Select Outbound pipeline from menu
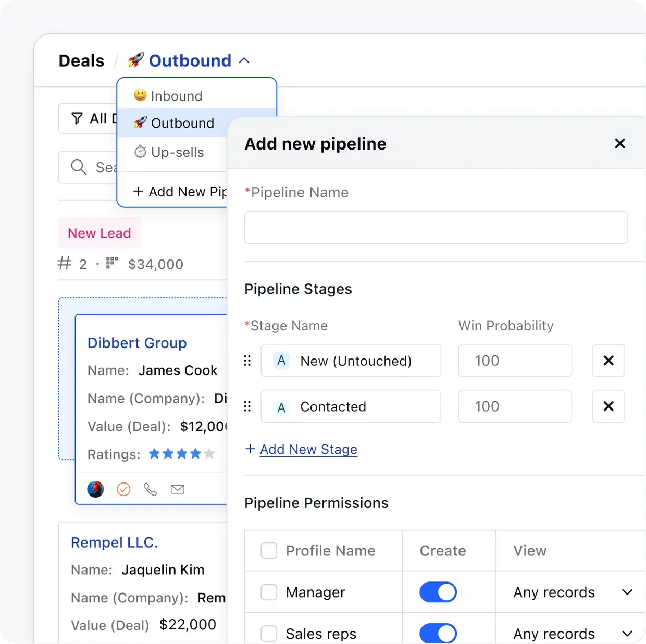 point(173,123)
